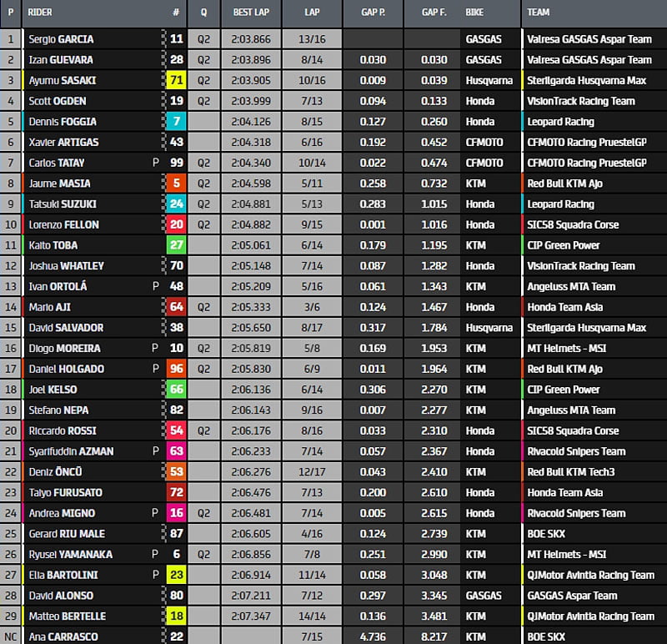Click the pit indicator P beside Ivan Ortolá

(154, 286)
